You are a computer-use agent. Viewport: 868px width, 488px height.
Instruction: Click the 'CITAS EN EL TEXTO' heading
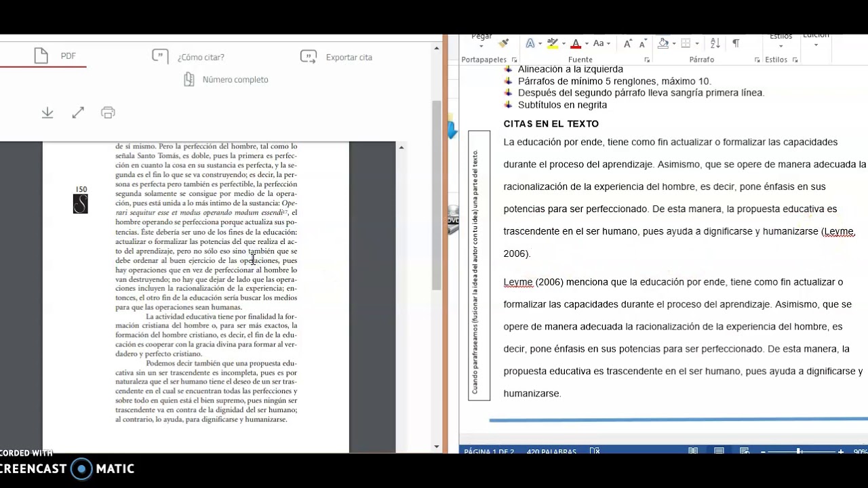551,124
